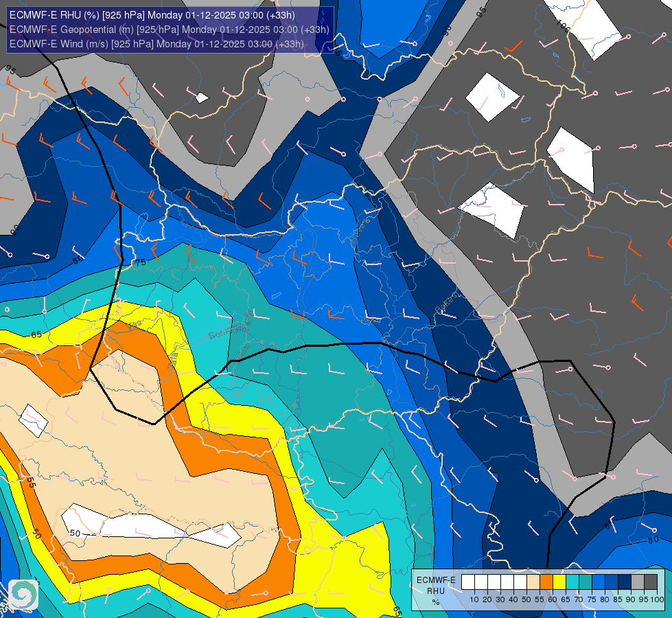
Task: Pick the dark navy 85–90 legend swatch
Action: point(625,582)
